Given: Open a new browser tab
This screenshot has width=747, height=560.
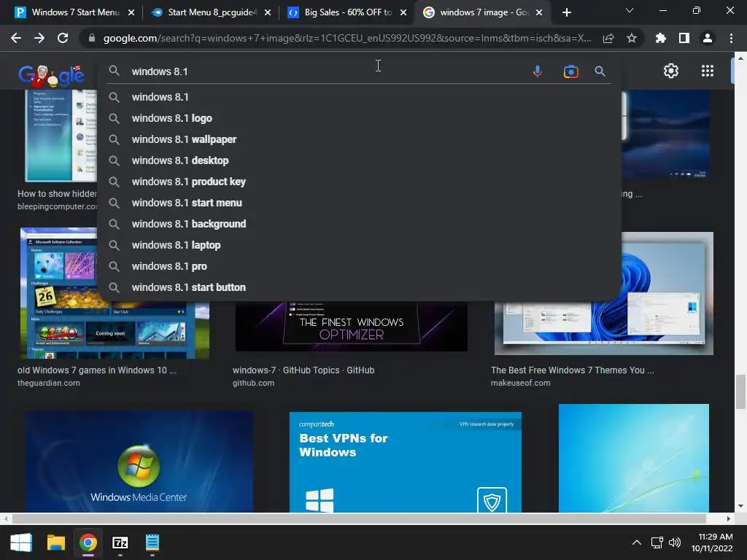Looking at the screenshot, I should [566, 12].
